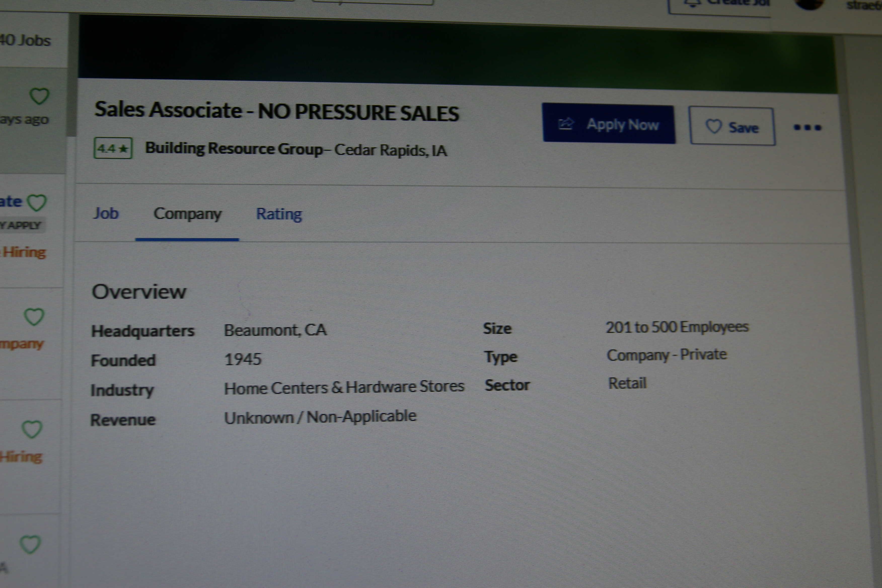Click the Type label
882x588 pixels.
[501, 357]
